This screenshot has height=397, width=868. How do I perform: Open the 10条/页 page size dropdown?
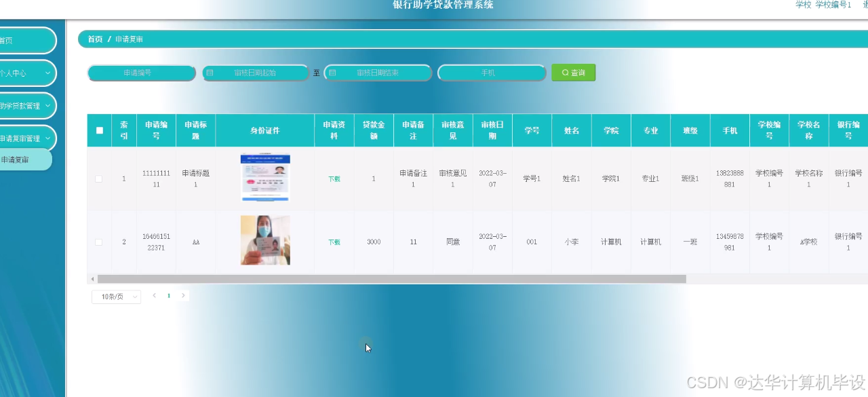coord(115,296)
